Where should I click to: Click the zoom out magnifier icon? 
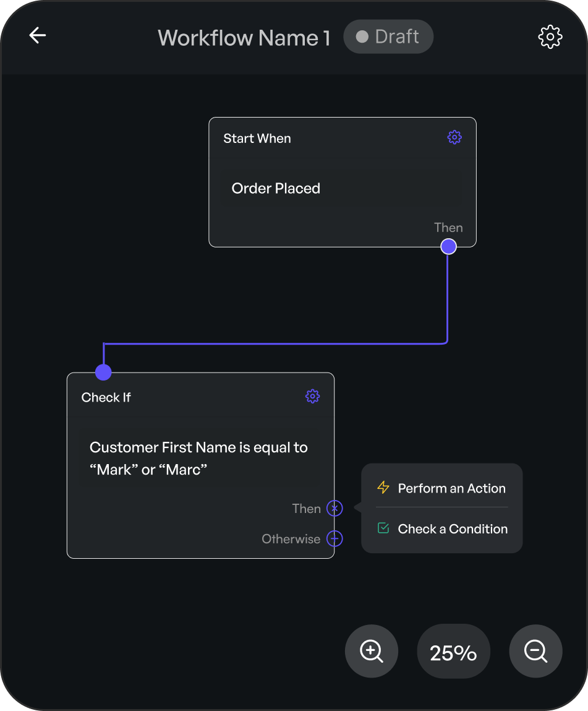pyautogui.click(x=535, y=651)
